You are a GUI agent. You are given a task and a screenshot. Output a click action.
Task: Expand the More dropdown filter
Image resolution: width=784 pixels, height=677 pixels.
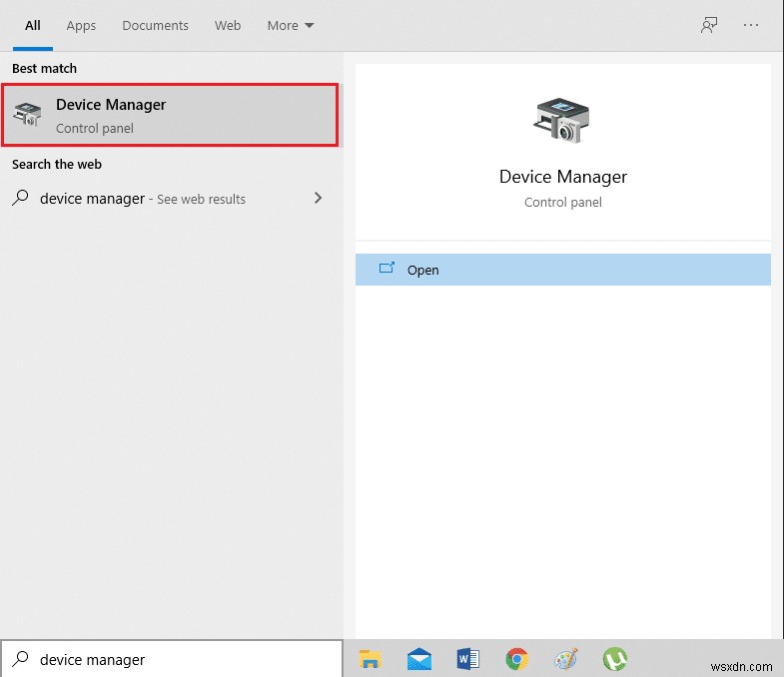coord(290,26)
